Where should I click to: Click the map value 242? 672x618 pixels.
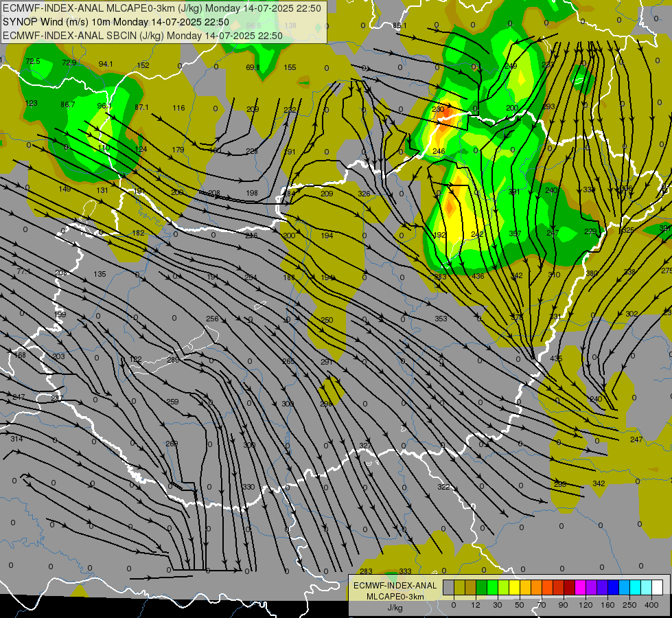(x=477, y=234)
